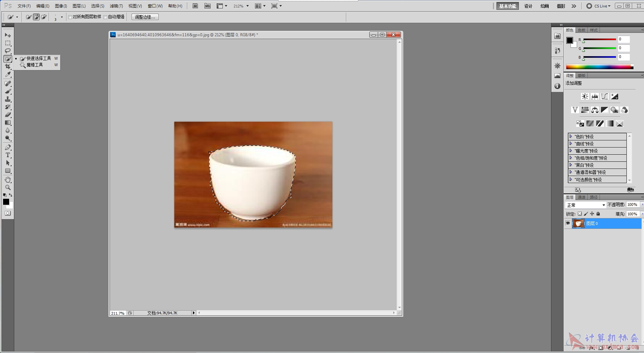
Task: Switch to the 色板 tab
Action: click(x=582, y=30)
